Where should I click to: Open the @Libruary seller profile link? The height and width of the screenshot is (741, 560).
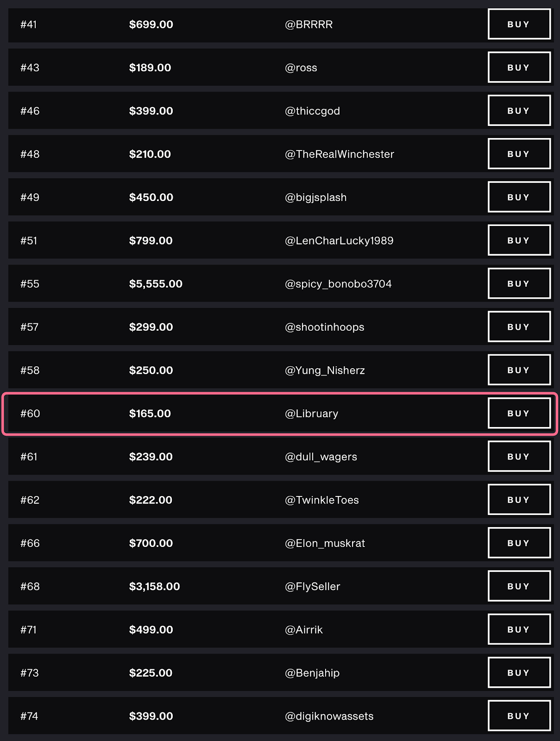click(x=311, y=414)
